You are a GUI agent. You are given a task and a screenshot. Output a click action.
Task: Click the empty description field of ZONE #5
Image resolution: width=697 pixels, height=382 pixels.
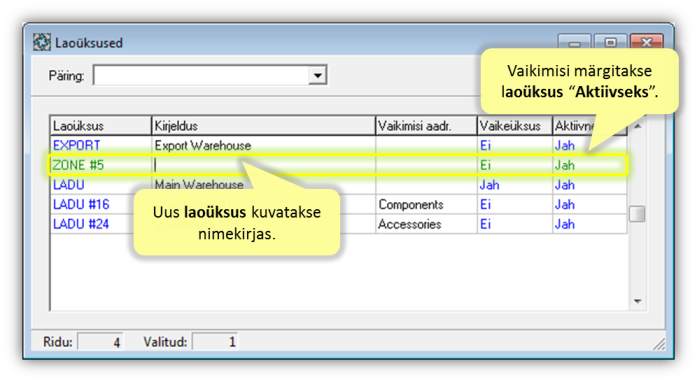click(263, 165)
